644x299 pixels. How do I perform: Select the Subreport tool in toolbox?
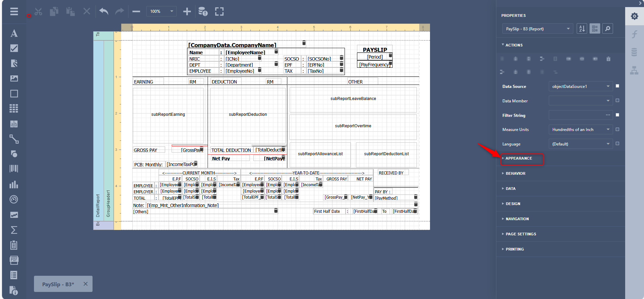coord(14,245)
